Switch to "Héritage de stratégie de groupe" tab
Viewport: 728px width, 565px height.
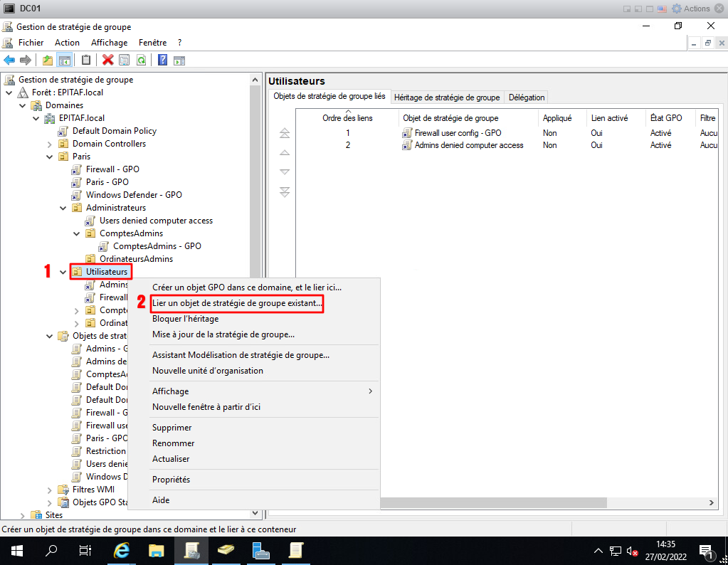pyautogui.click(x=446, y=97)
